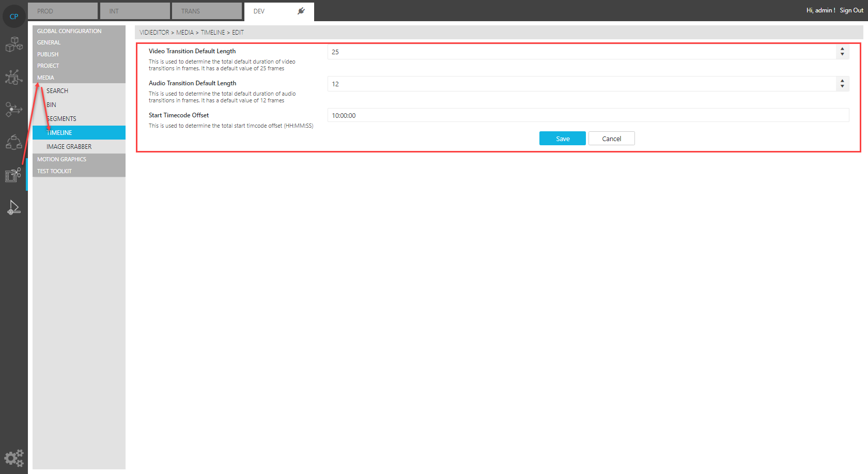
Task: Open the settings gears icon
Action: pos(14,458)
